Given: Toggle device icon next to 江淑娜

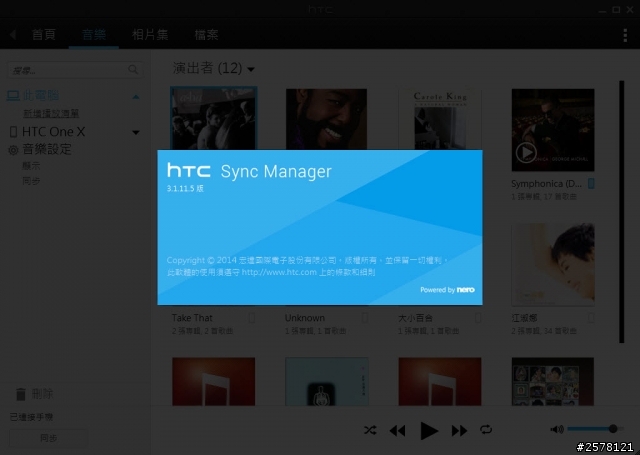Looking at the screenshot, I should pyautogui.click(x=591, y=318).
